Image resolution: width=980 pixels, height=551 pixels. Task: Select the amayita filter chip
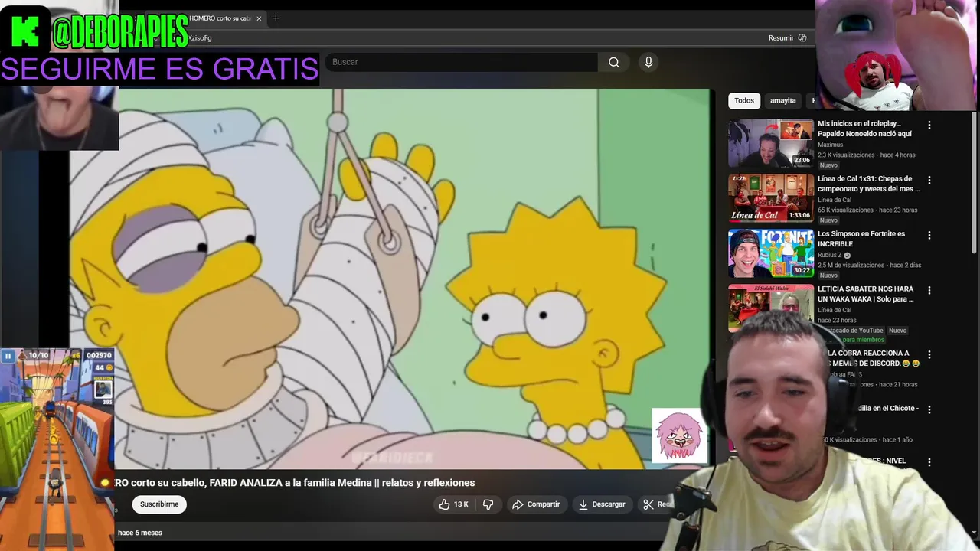tap(782, 100)
